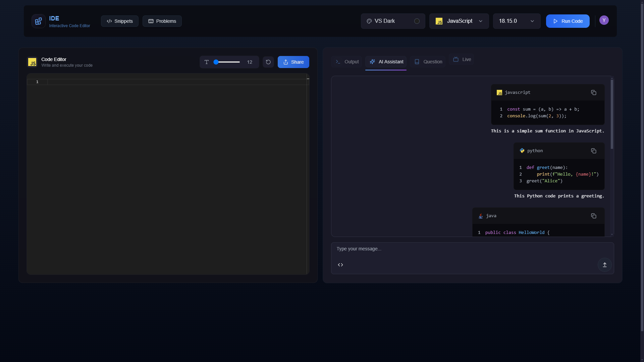Copy the java code snippet

(x=593, y=216)
